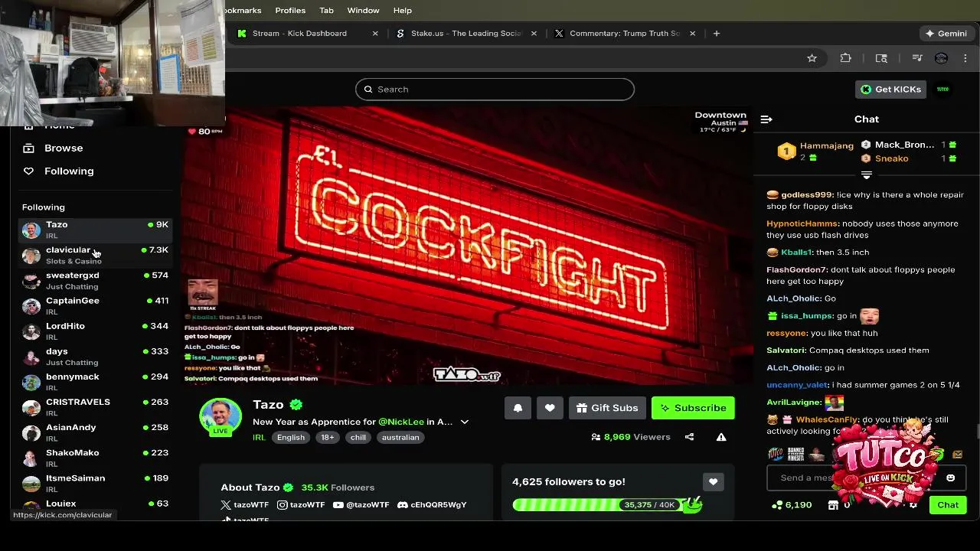Click the report warning triangle icon
Image resolution: width=980 pixels, height=551 pixels.
(721, 437)
